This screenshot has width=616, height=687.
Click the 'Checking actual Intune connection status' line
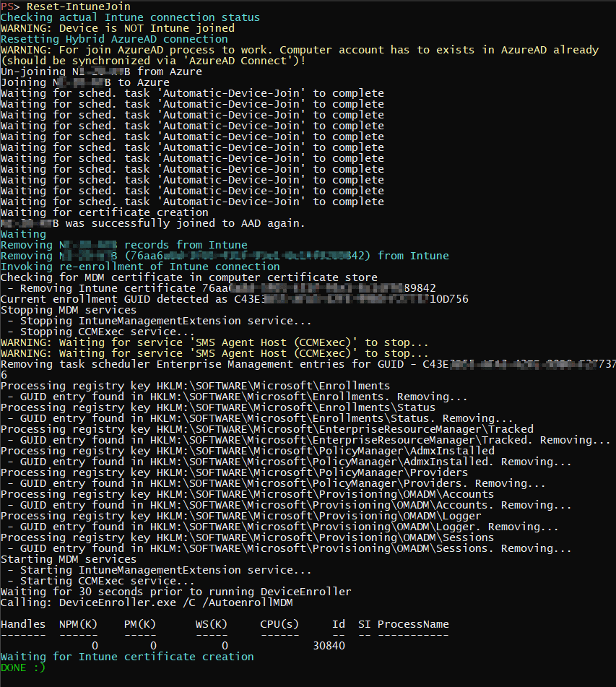tap(130, 17)
